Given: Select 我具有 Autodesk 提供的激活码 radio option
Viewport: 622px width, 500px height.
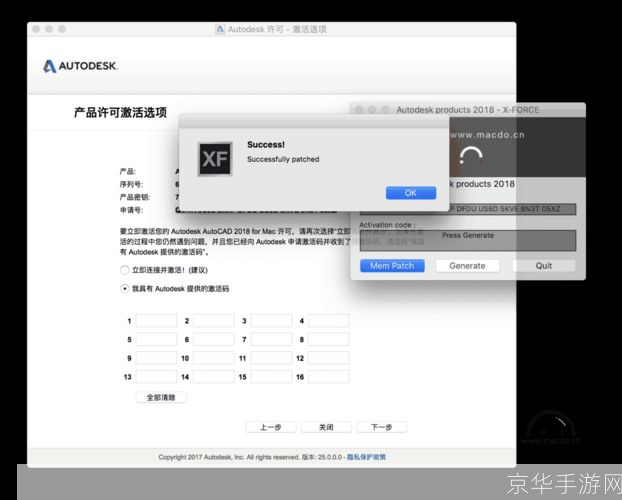Looking at the screenshot, I should (125, 288).
